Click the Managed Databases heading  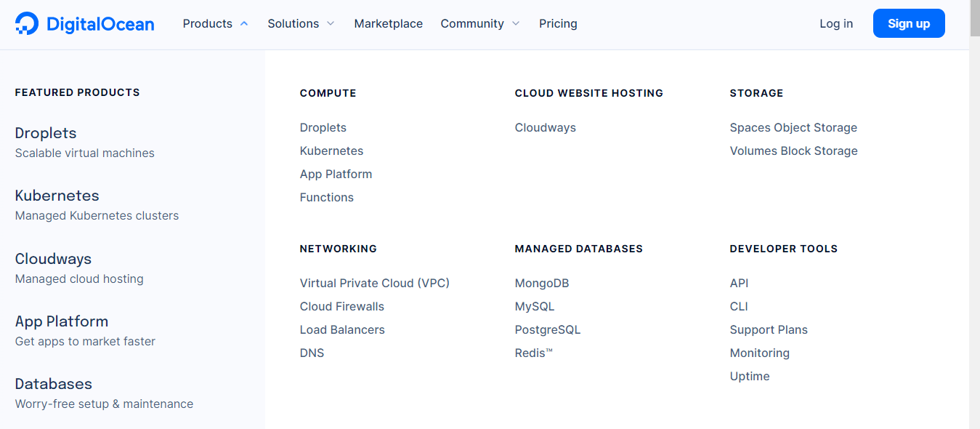pos(579,249)
